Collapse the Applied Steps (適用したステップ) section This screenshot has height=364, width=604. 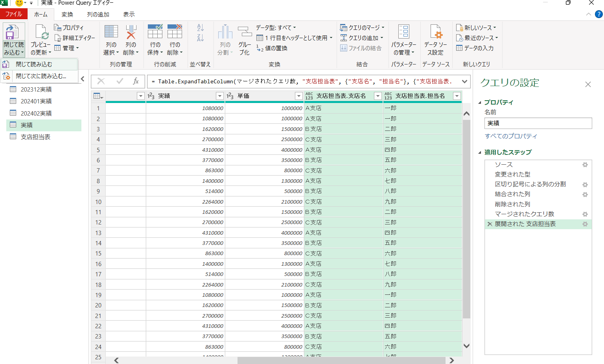[x=480, y=153]
